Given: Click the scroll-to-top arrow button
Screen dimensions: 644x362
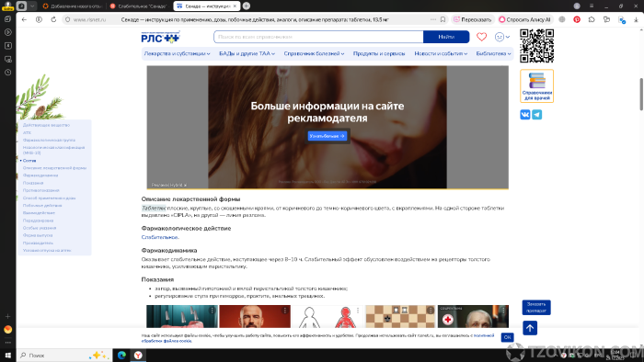Looking at the screenshot, I should pos(530,328).
